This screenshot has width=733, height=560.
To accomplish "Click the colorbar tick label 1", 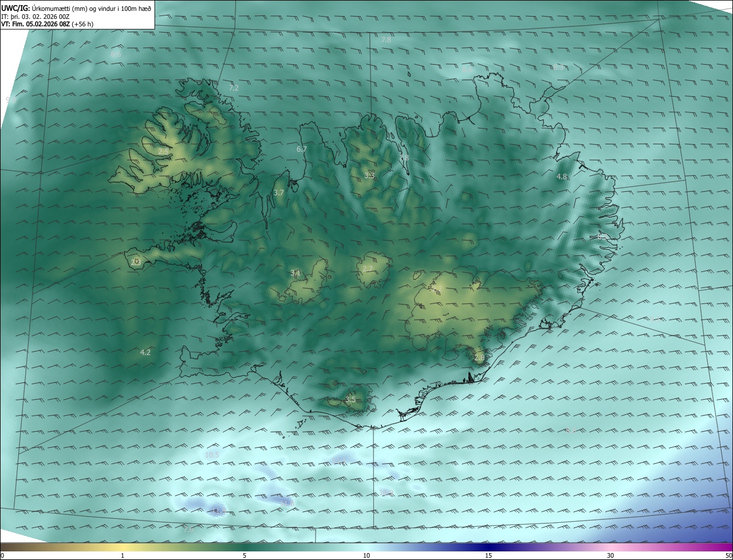I will 123,555.
